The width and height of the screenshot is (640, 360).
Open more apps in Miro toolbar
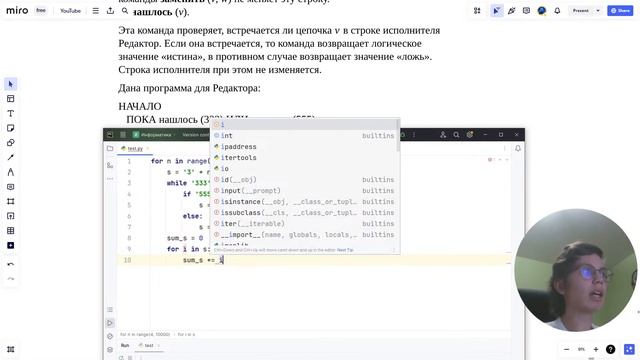click(11, 245)
